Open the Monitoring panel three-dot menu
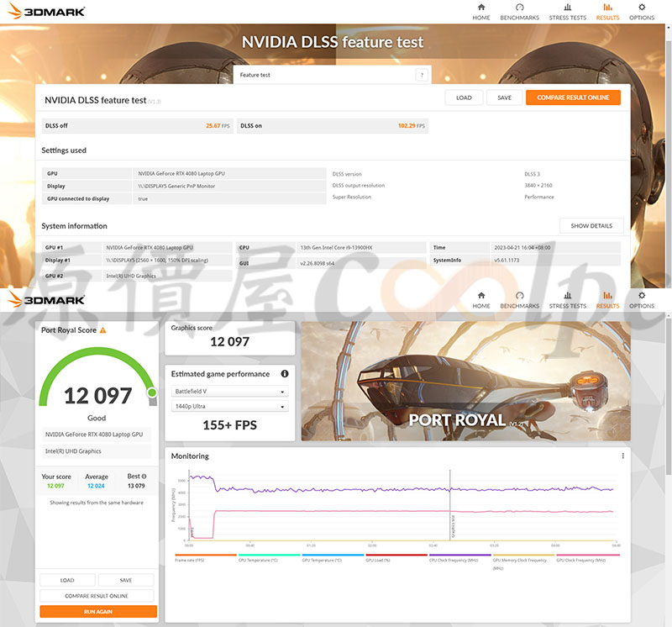 (x=622, y=456)
